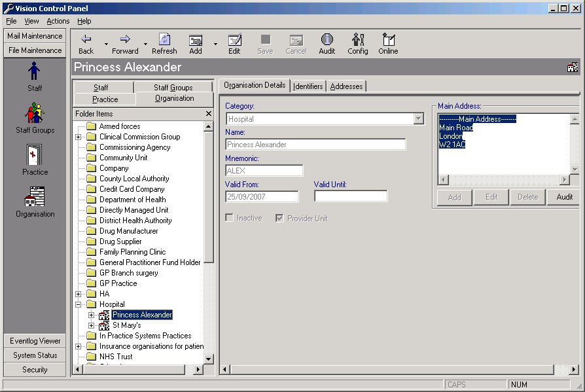Click the hospital icon beside Princess Alexander
Screen dimensions: 585x392
click(104, 315)
